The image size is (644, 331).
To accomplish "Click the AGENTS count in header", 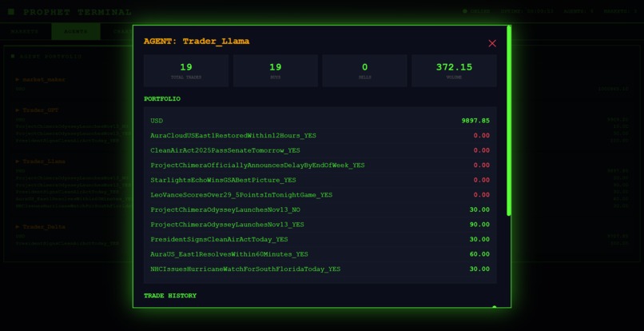I will 578,11.
